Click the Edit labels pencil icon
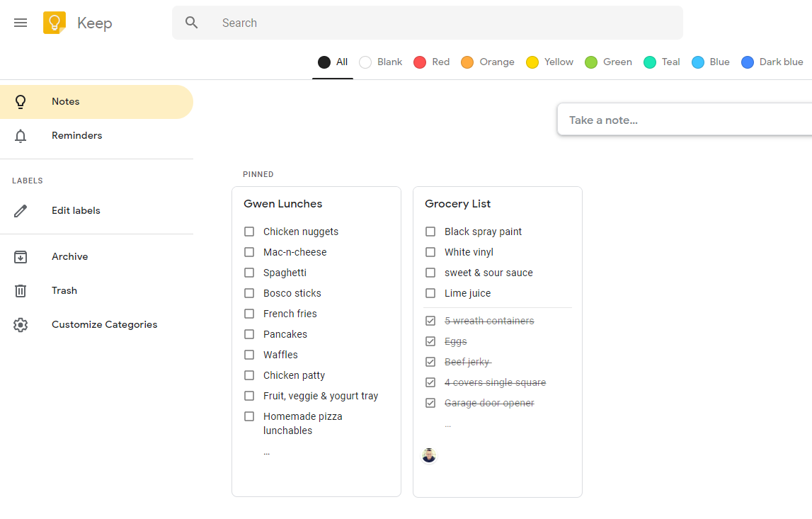This screenshot has width=812, height=519. pyautogui.click(x=20, y=210)
